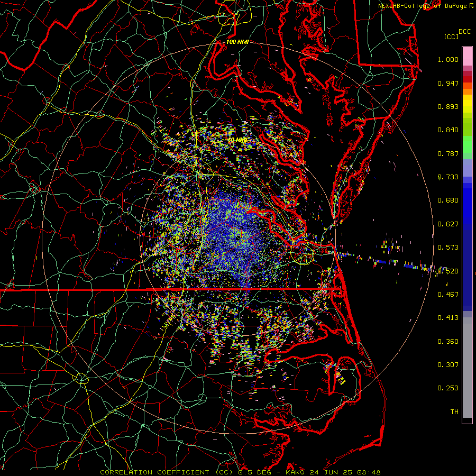This screenshot has width=476, height=476.
Task: Click the 1.000 value on the scale
Action: coord(448,59)
